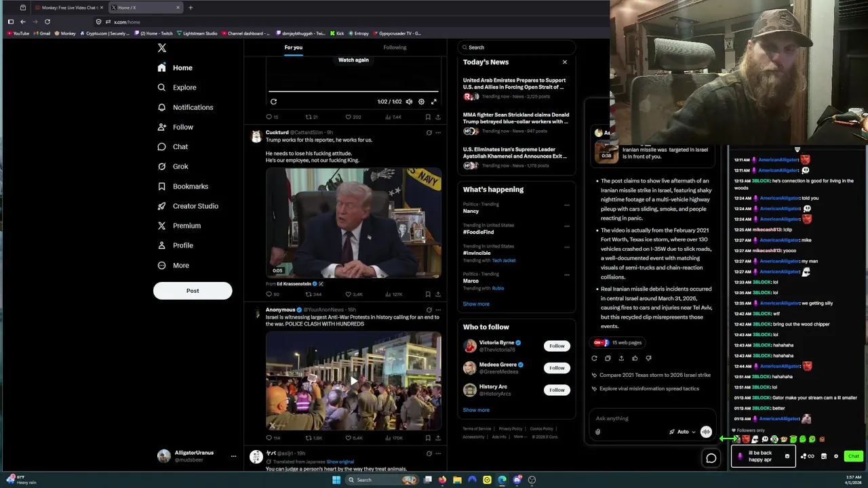
Task: Bookmark the Cuckturd post
Action: (428, 294)
